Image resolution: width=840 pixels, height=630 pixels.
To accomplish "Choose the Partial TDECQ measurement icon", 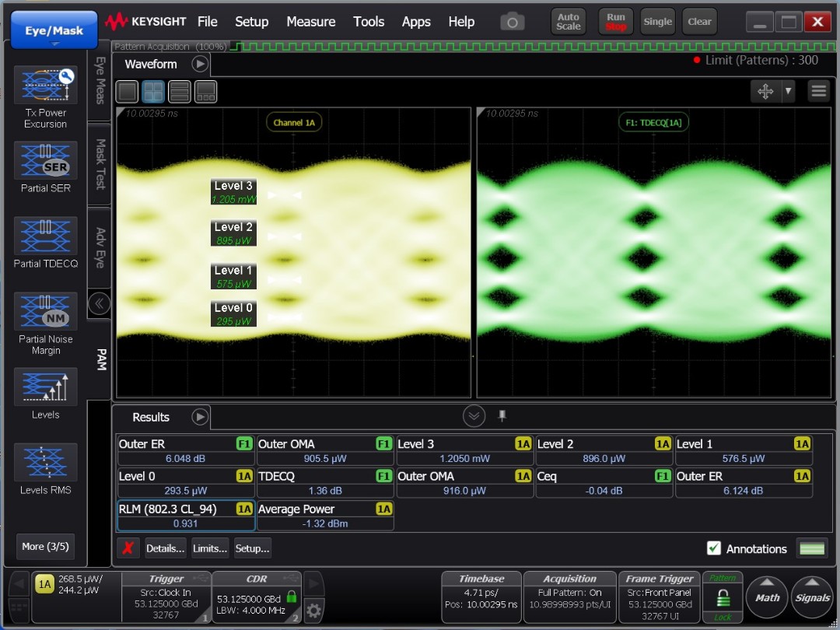I will (x=46, y=236).
